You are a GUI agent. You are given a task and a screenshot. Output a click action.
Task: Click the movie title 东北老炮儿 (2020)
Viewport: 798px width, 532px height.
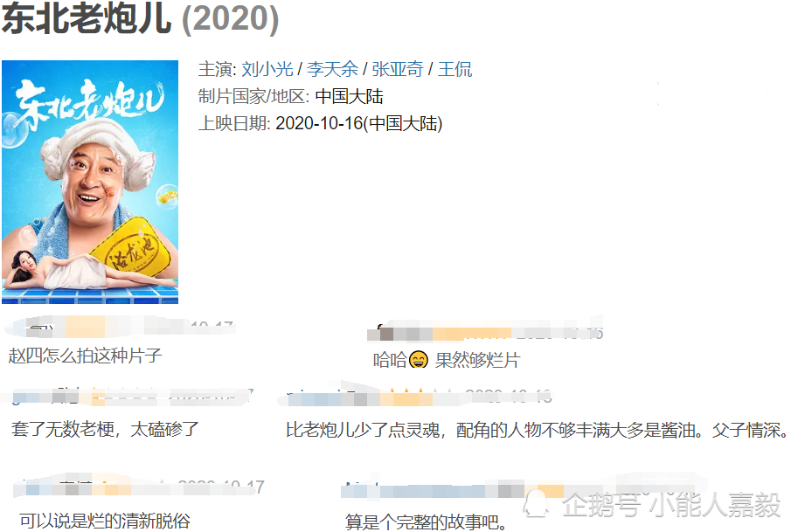[x=141, y=18]
